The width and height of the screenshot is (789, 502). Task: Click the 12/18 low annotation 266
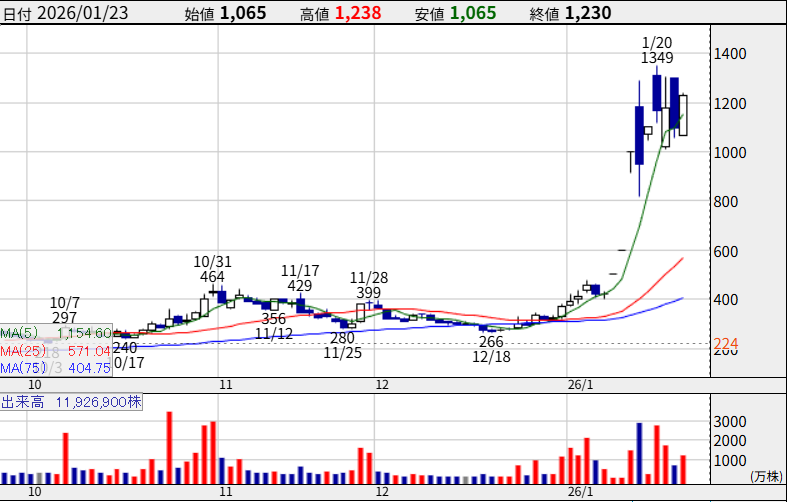(492, 342)
